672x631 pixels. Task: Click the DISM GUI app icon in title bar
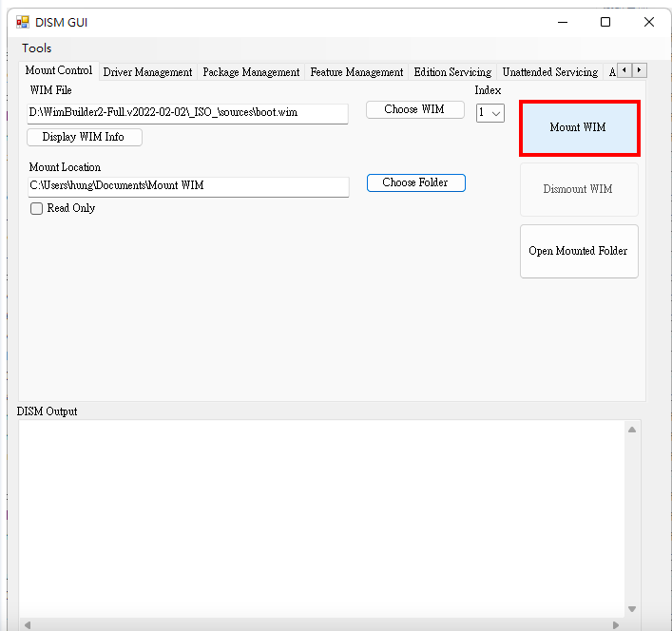[23, 22]
